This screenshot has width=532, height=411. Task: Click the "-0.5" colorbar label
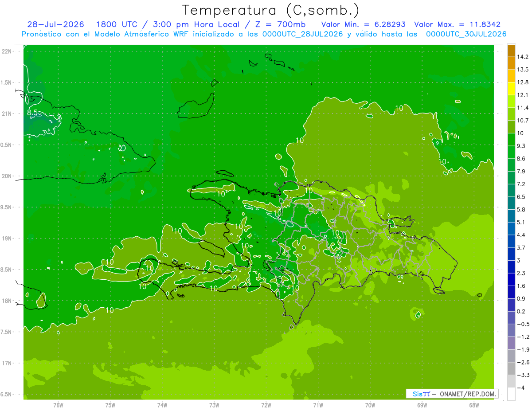pos(523,324)
